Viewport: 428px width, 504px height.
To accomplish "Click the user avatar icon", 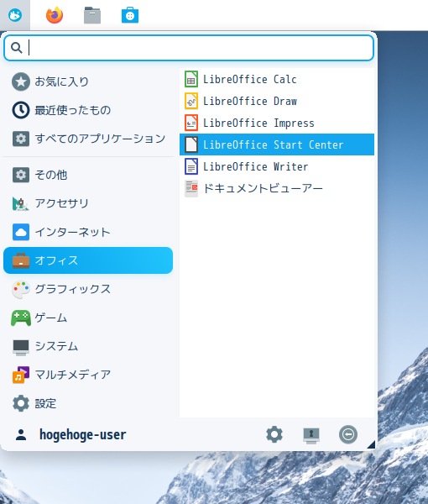I will point(21,435).
